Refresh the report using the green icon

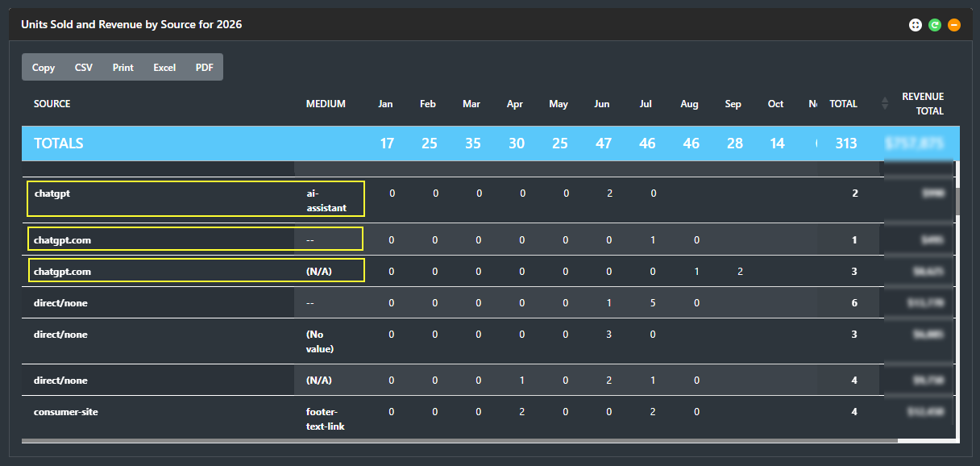pyautogui.click(x=934, y=25)
